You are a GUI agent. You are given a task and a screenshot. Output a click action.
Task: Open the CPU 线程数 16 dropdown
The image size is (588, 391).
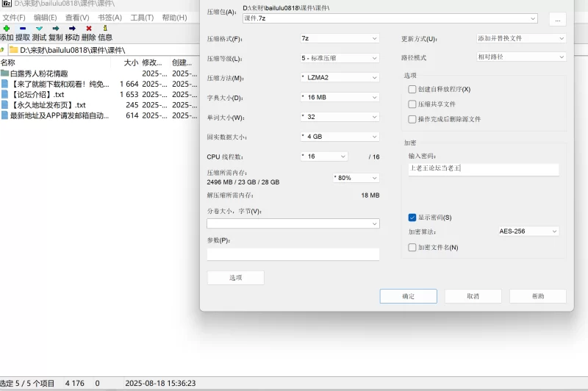click(324, 157)
